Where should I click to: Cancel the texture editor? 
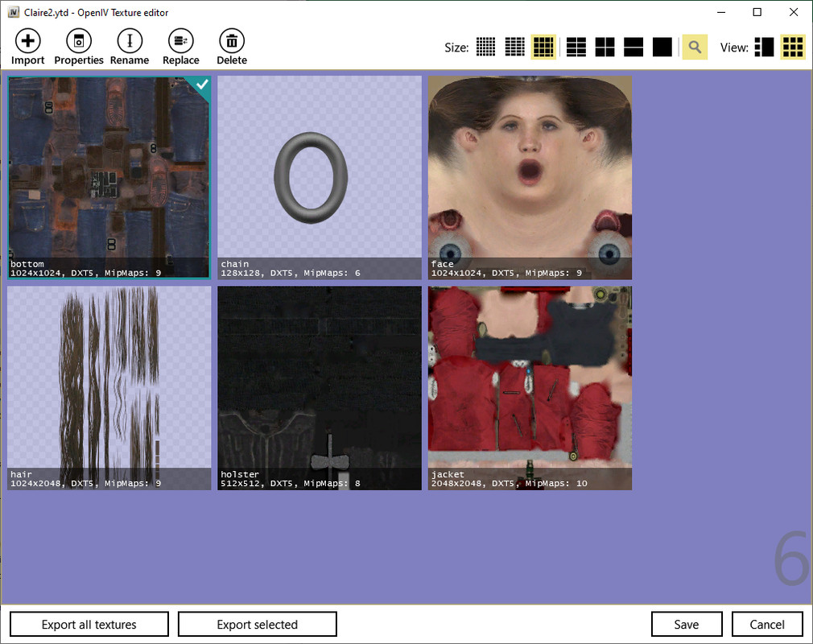coord(767,625)
